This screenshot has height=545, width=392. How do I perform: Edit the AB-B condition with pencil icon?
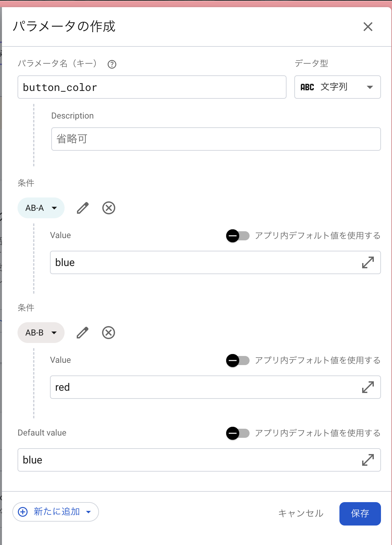coord(82,332)
